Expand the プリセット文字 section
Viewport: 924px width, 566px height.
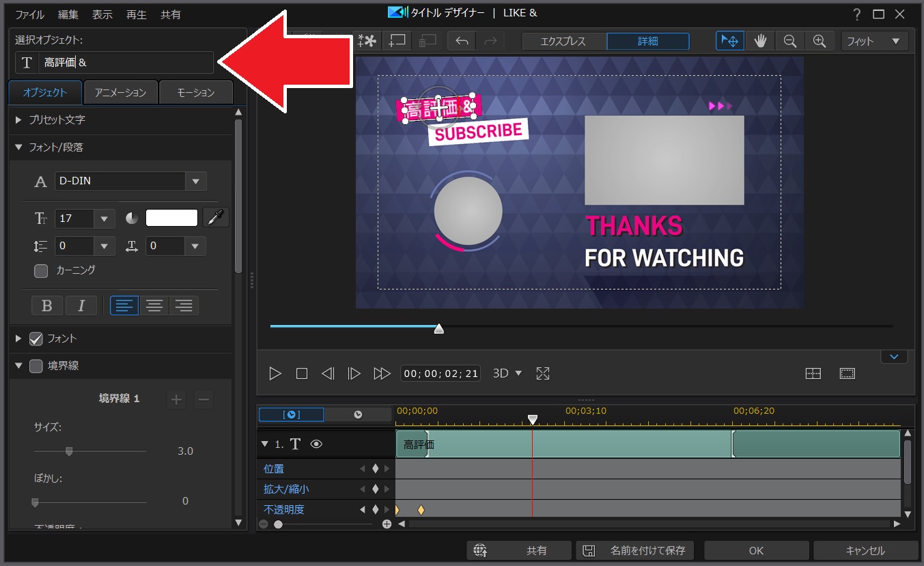coord(18,120)
